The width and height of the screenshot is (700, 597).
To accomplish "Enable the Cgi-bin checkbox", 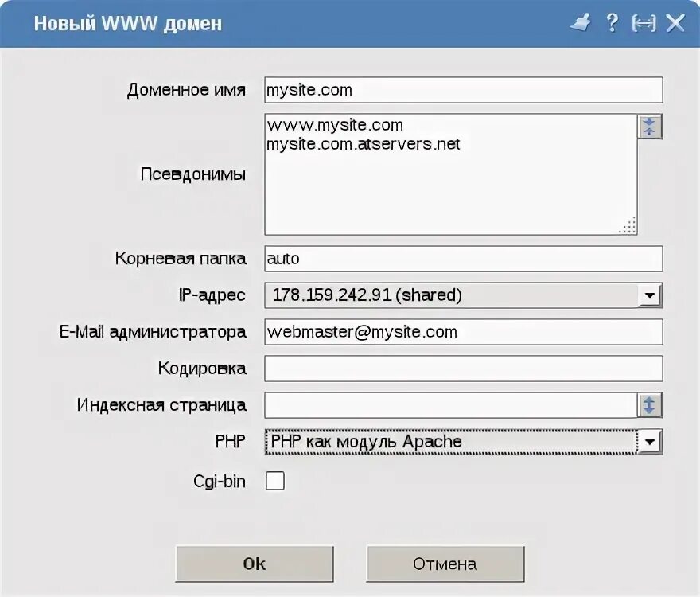I will coord(274,480).
